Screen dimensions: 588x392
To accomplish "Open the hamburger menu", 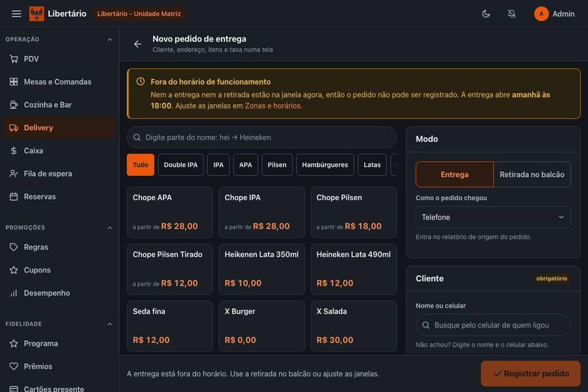I will tap(16, 14).
